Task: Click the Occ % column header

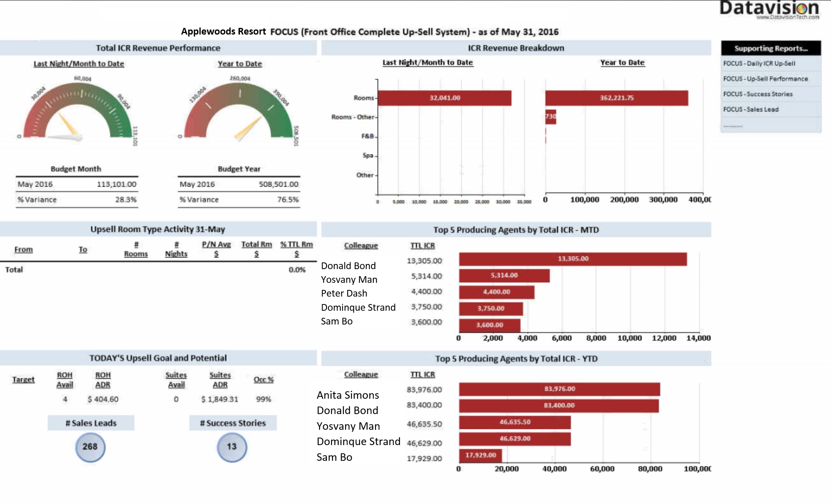Action: click(x=263, y=379)
